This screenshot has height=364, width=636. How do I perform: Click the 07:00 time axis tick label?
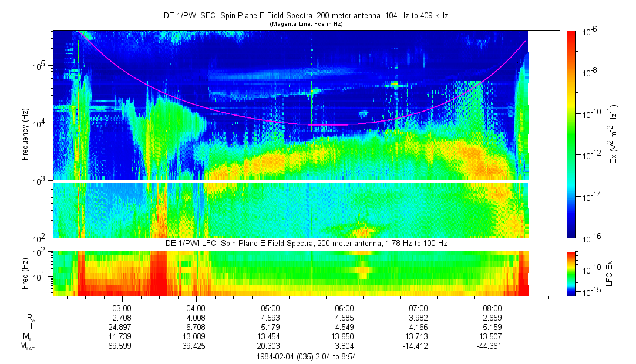click(x=418, y=308)
